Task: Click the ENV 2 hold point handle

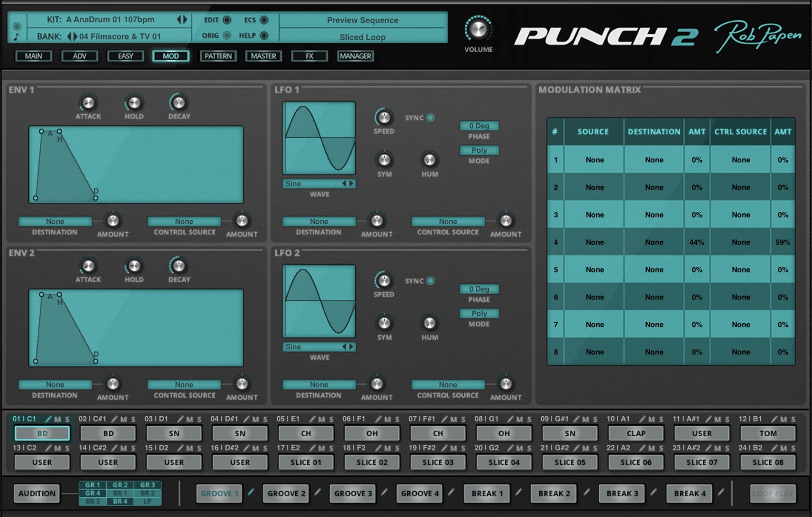Action: pos(59,295)
